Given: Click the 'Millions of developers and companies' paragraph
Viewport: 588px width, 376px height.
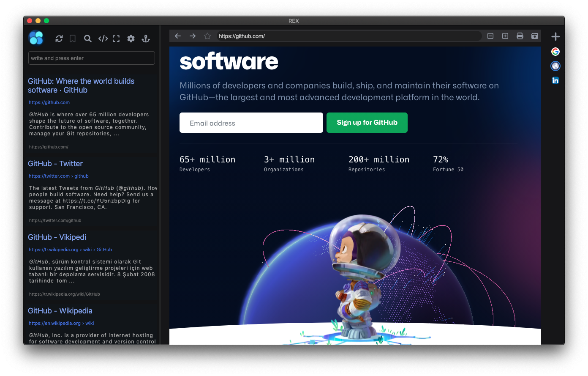Looking at the screenshot, I should (339, 91).
